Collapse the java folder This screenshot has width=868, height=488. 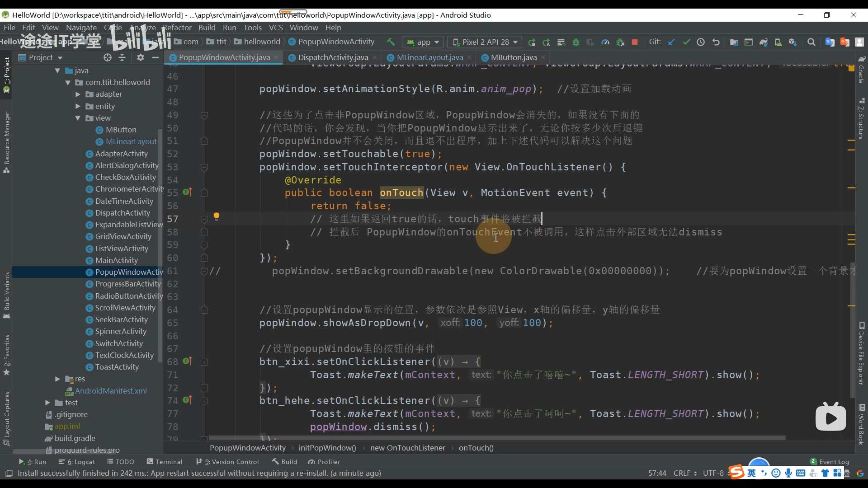(x=57, y=70)
